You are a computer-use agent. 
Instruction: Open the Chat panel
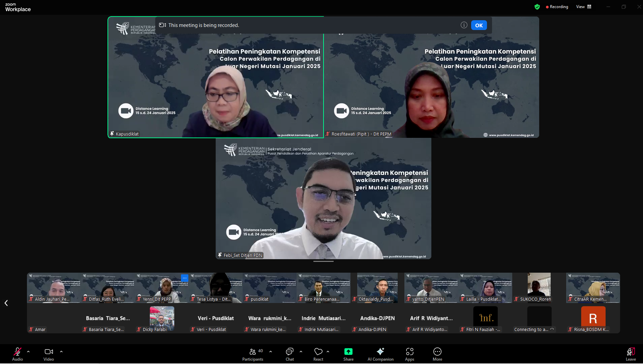[289, 354]
